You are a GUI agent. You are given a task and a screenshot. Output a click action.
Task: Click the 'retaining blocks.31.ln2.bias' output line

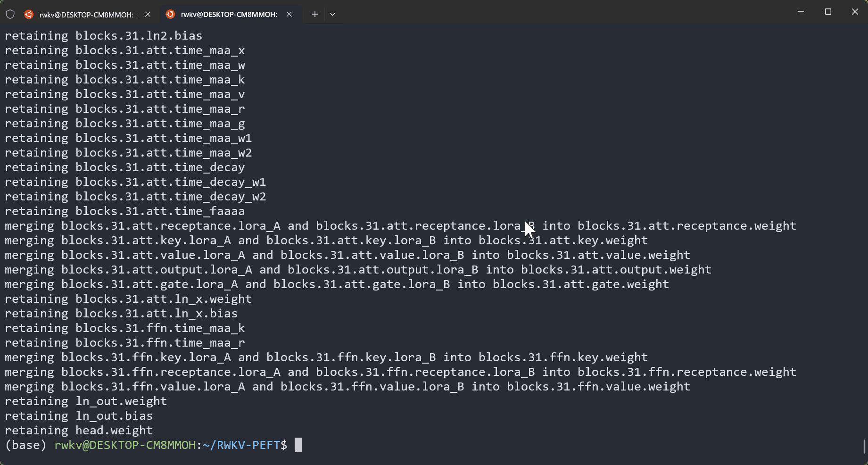pos(103,36)
